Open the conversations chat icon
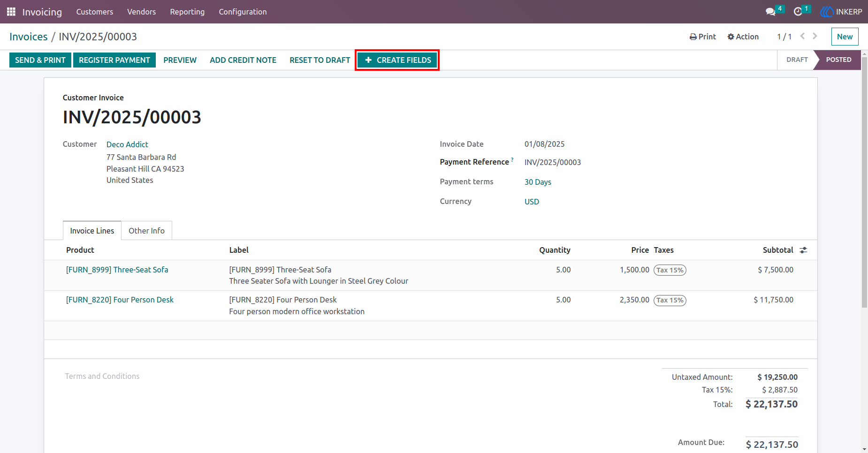 (x=770, y=12)
